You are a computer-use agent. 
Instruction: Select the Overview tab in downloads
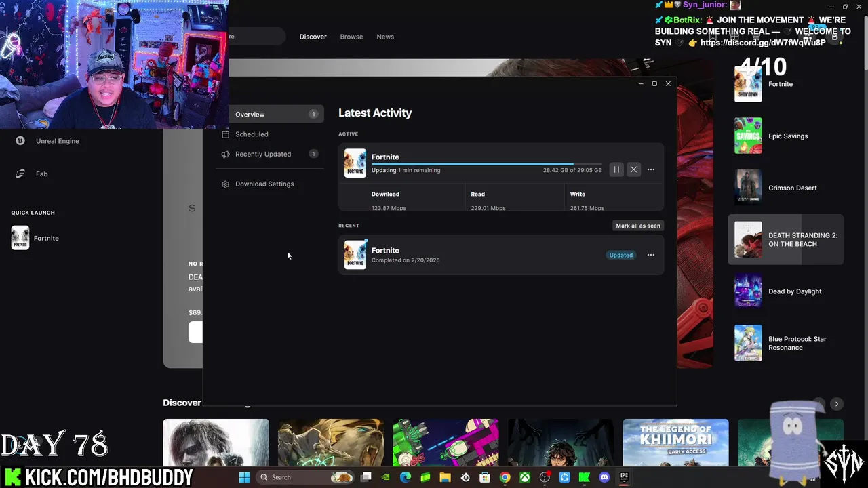(270, 114)
